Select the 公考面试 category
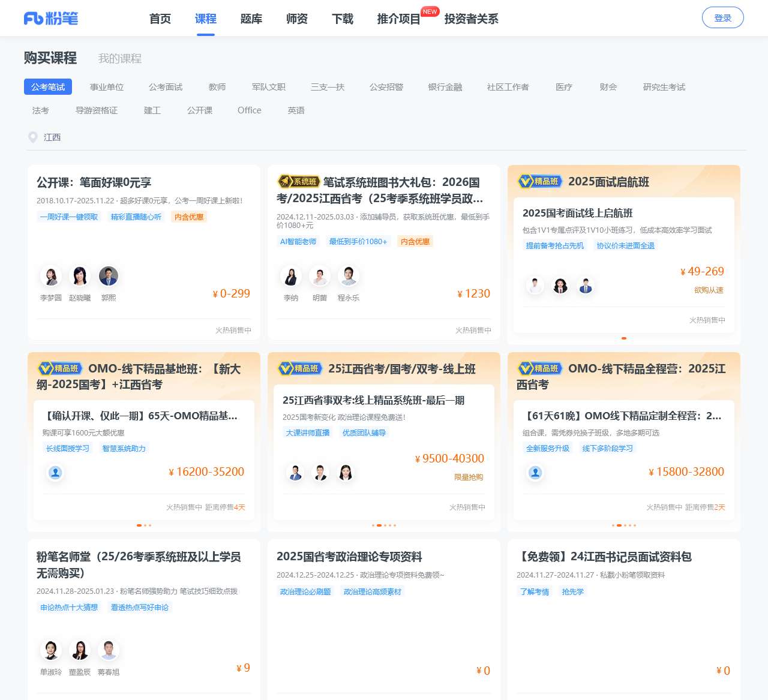Image resolution: width=768 pixels, height=700 pixels. [x=166, y=87]
